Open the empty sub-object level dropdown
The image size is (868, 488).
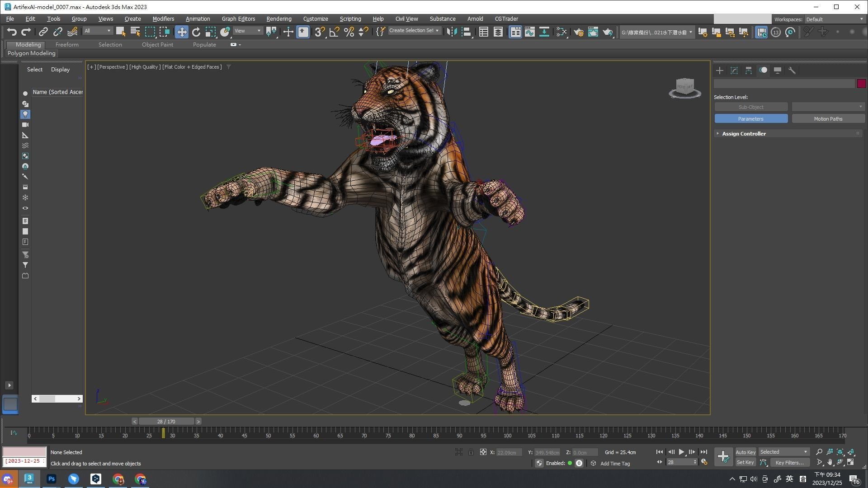(x=828, y=107)
